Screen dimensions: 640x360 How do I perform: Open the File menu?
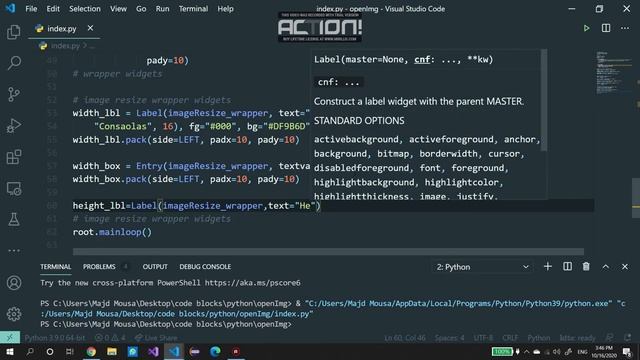click(31, 9)
